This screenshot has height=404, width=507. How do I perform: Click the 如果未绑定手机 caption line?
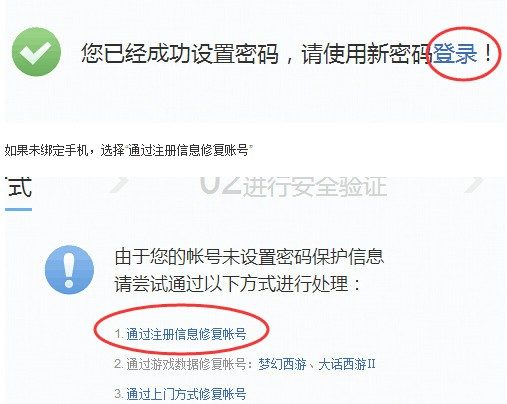[x=128, y=150]
